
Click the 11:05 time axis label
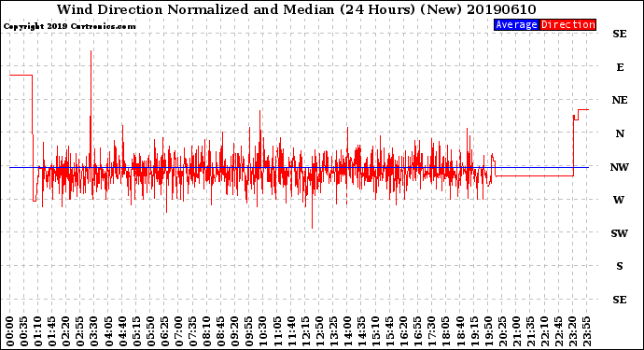point(277,331)
